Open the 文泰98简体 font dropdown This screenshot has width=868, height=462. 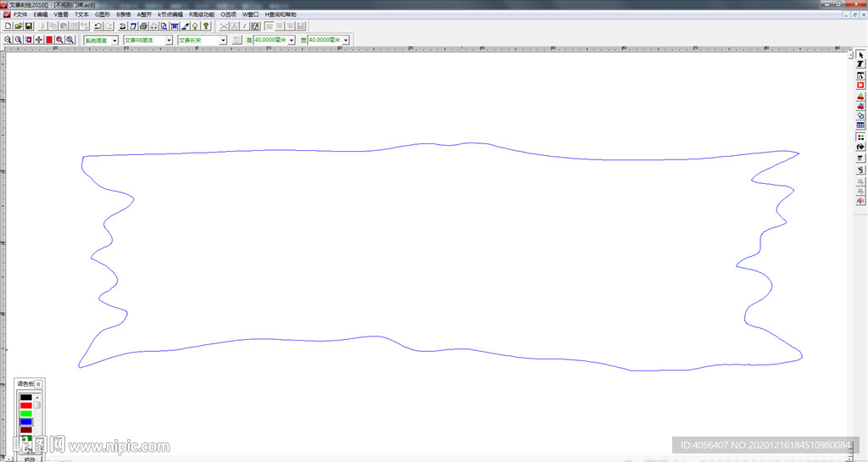click(169, 40)
